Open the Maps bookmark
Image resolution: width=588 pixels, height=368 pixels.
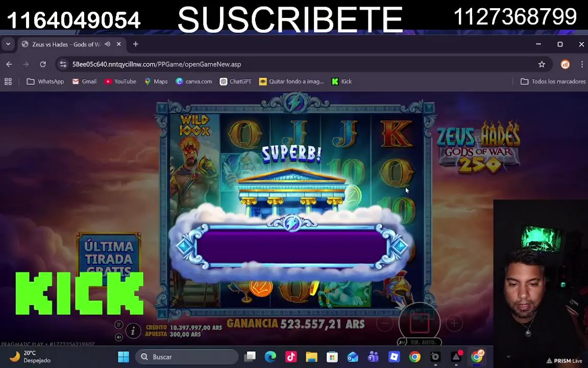(x=156, y=81)
